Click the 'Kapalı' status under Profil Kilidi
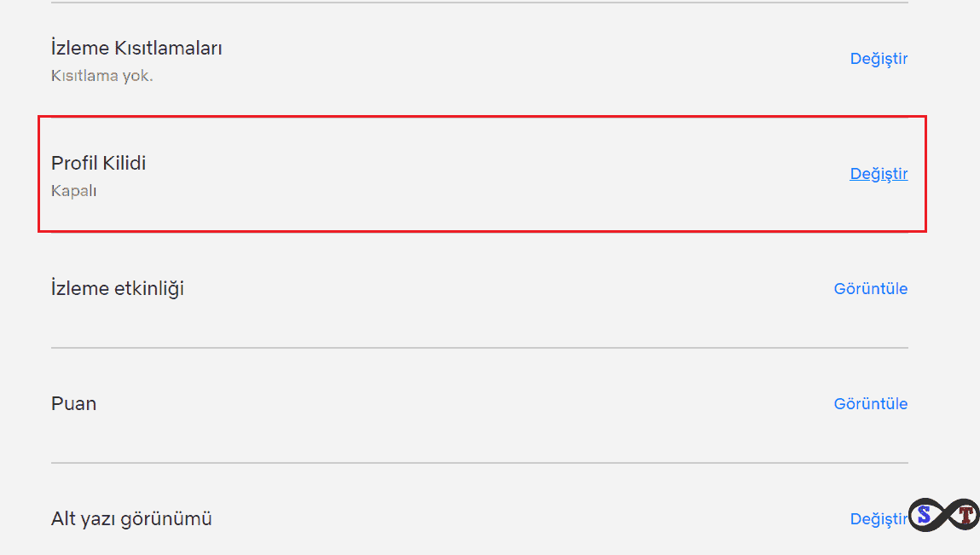Viewport: 980px width, 555px height. coord(73,191)
